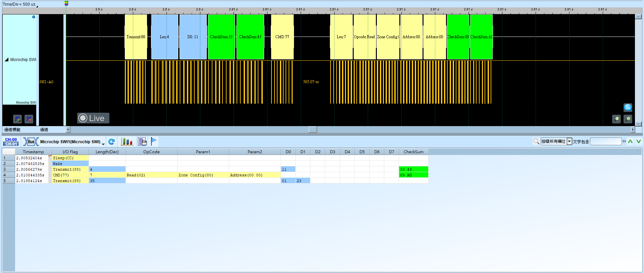The width and height of the screenshot is (644, 273).
Task: Click the CheckSum:43 green decode block
Action: click(x=250, y=37)
